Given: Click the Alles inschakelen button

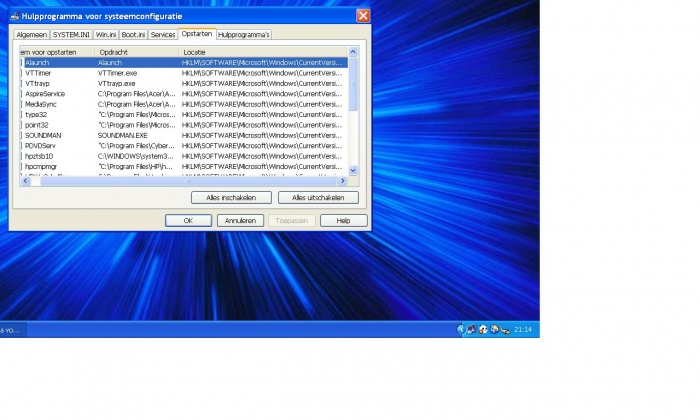Looking at the screenshot, I should click(x=231, y=198).
